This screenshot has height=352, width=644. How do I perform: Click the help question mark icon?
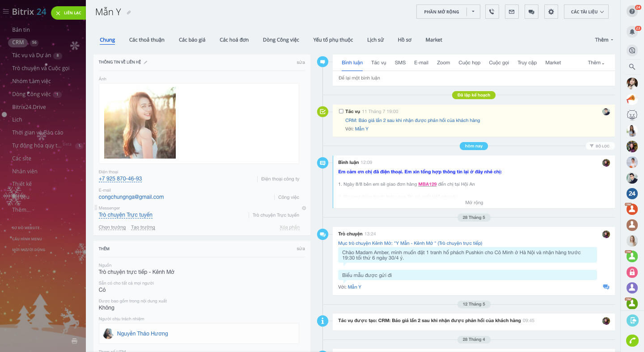pos(632,12)
